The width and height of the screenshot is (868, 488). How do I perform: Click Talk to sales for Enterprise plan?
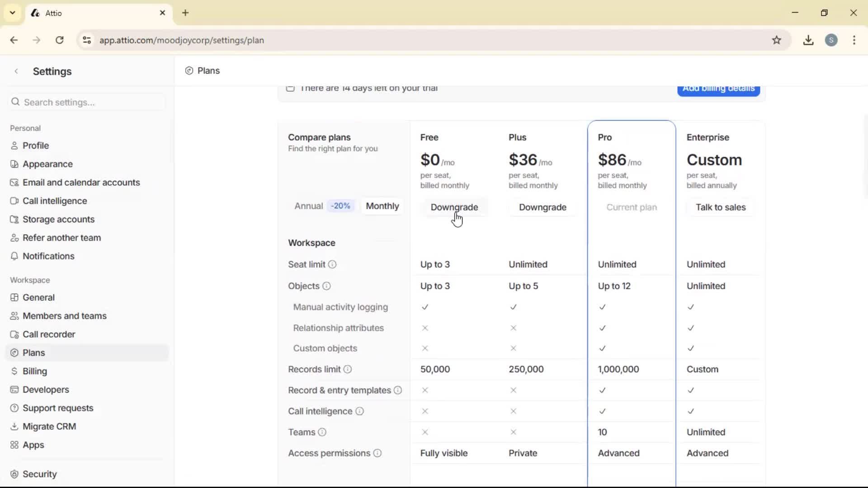(721, 207)
